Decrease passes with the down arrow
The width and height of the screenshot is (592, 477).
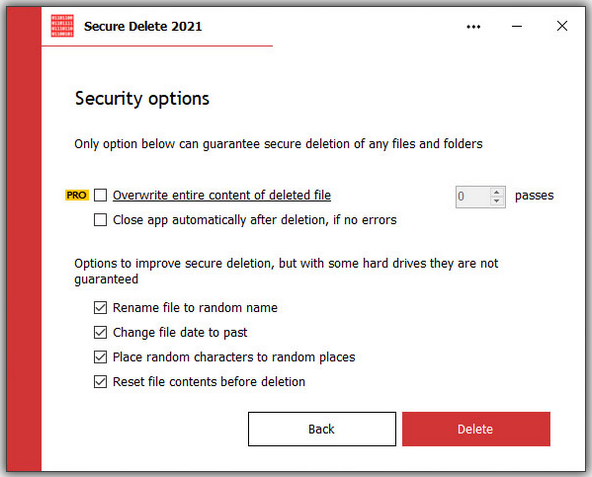coord(497,201)
